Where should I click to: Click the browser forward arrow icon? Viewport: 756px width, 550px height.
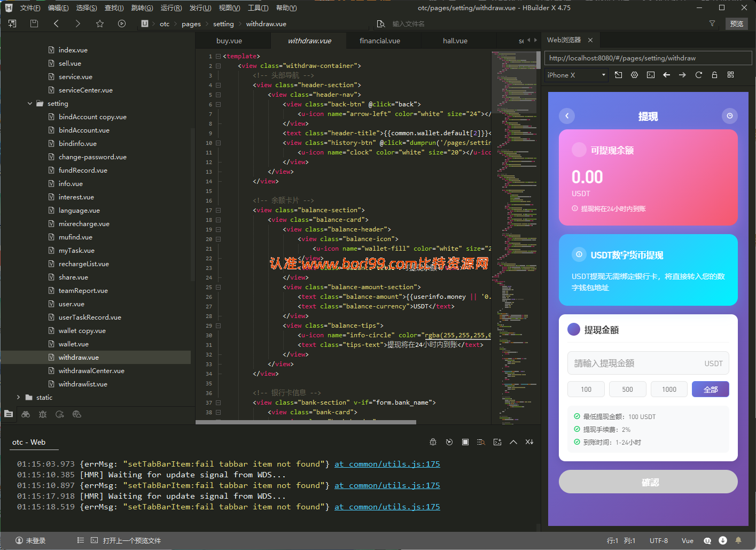682,75
